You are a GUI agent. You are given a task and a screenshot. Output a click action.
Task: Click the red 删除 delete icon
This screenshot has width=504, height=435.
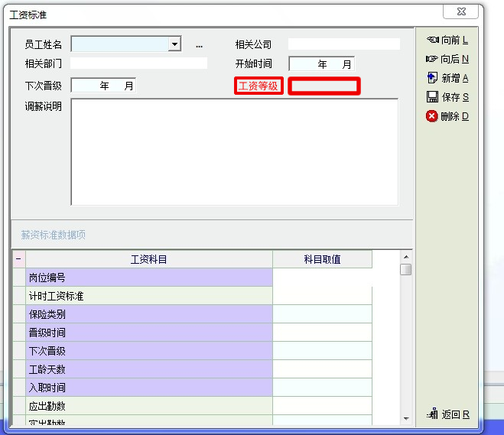point(432,116)
